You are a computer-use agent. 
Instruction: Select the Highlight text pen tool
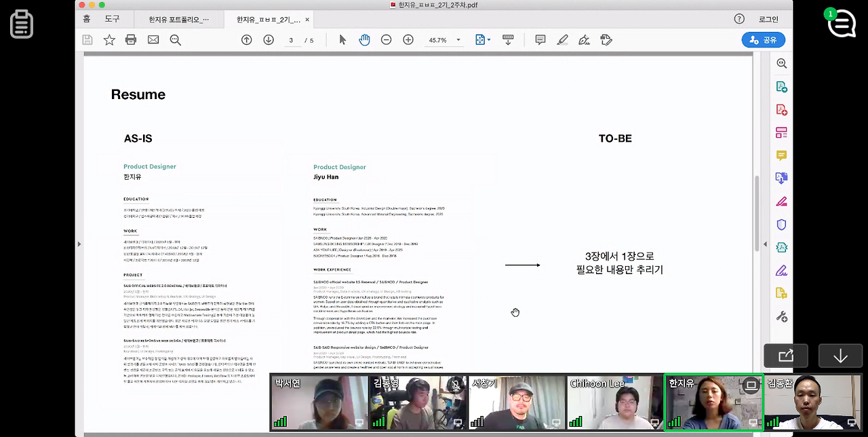click(x=562, y=40)
